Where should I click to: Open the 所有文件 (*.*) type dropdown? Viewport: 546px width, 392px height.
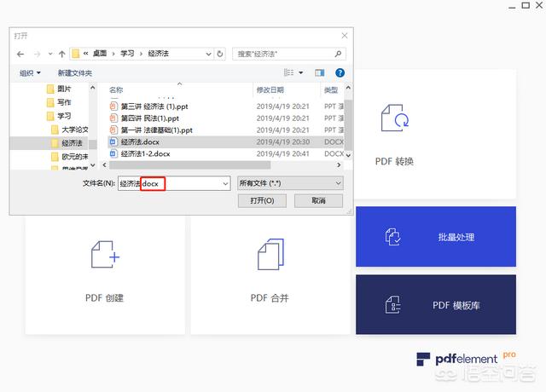(x=290, y=183)
